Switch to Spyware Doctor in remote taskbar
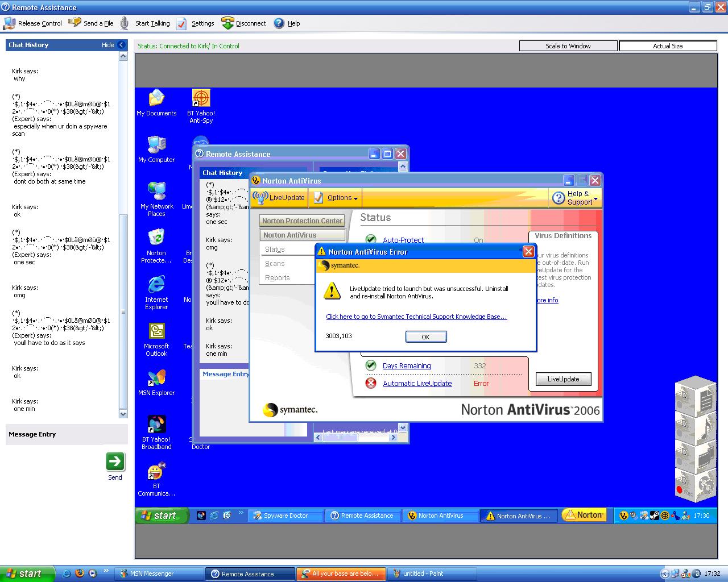The width and height of the screenshot is (728, 582). (x=286, y=516)
